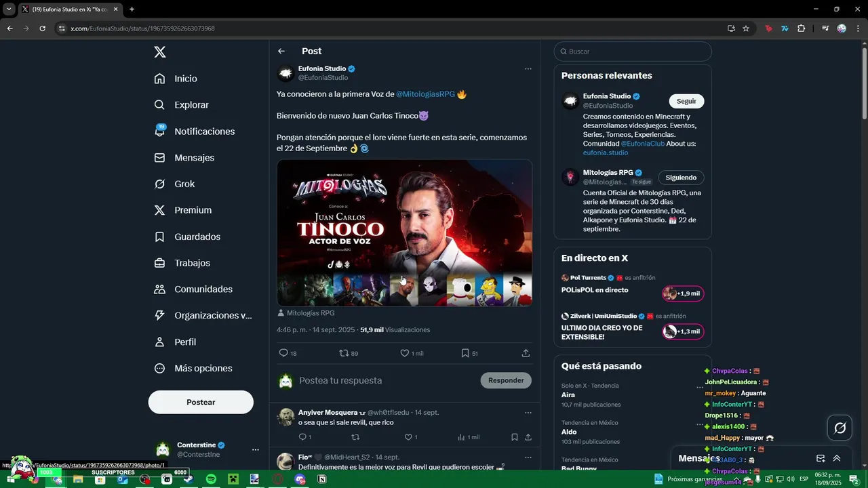Screen dimensions: 868x488
Task: Open the @MitologiasRPG mention link
Action: click(x=425, y=94)
